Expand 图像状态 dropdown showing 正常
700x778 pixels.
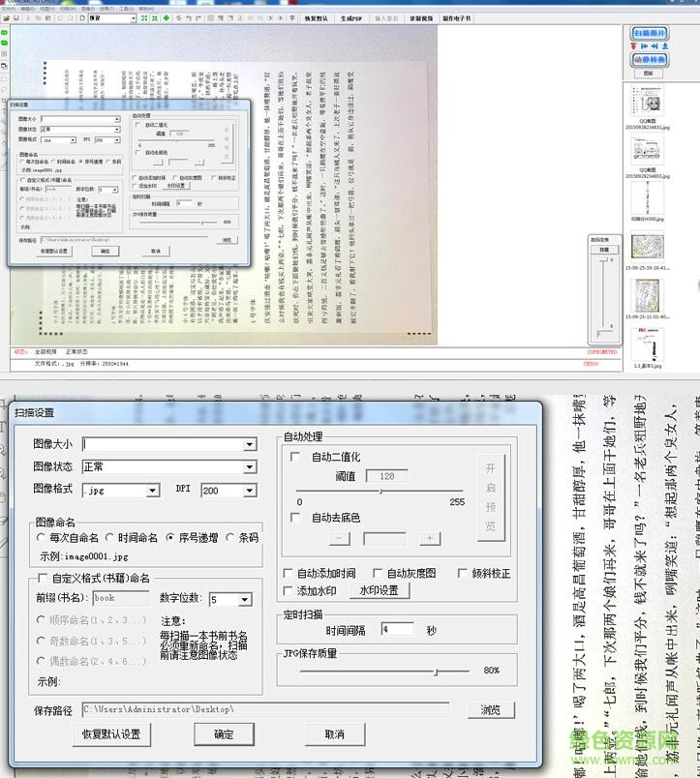250,467
